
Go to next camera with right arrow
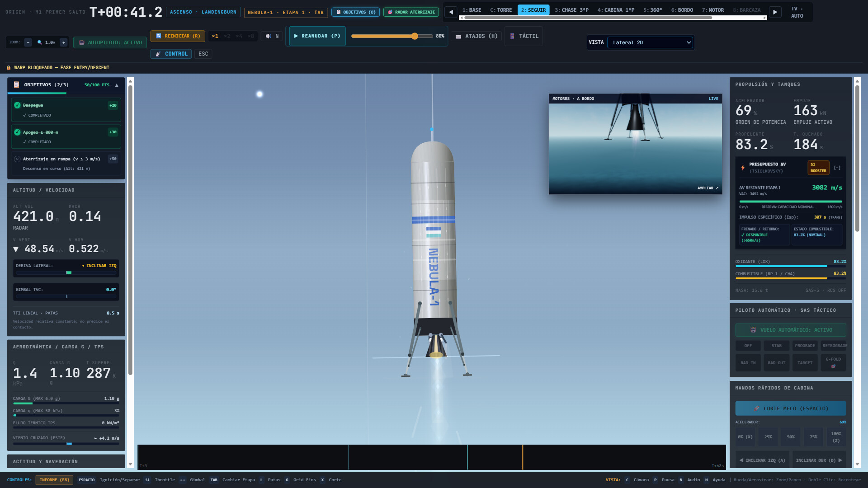(x=775, y=12)
